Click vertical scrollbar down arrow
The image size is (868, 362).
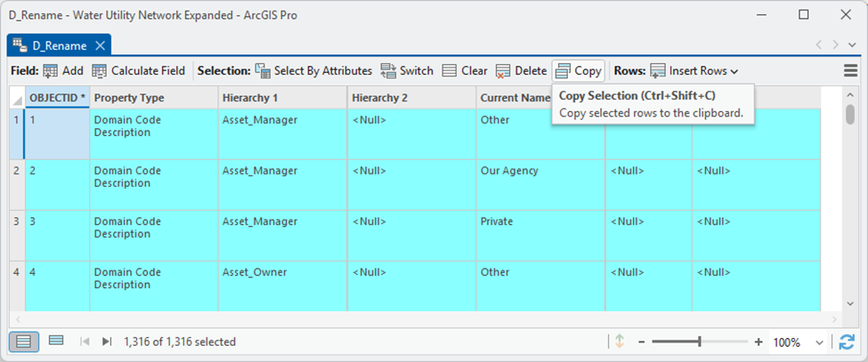coord(850,303)
